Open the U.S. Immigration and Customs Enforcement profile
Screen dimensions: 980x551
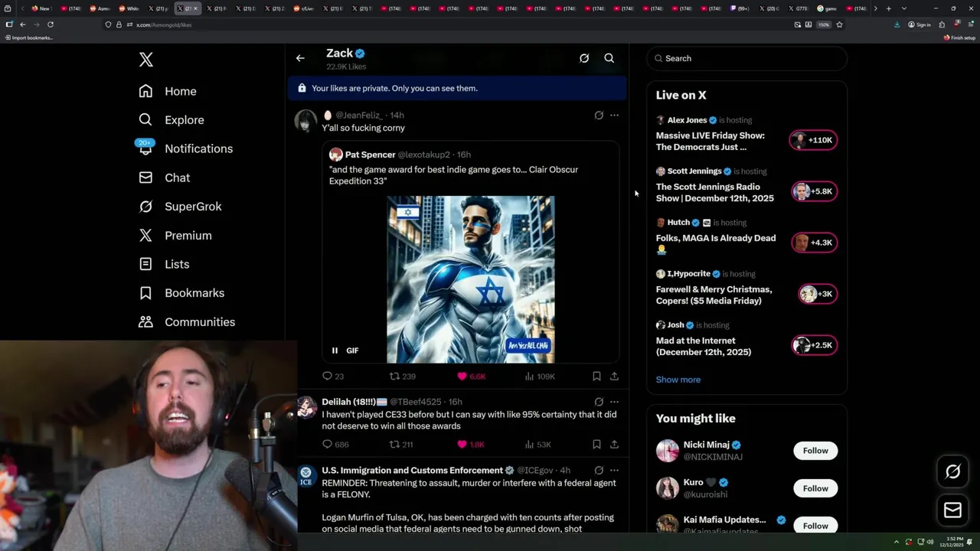(412, 471)
